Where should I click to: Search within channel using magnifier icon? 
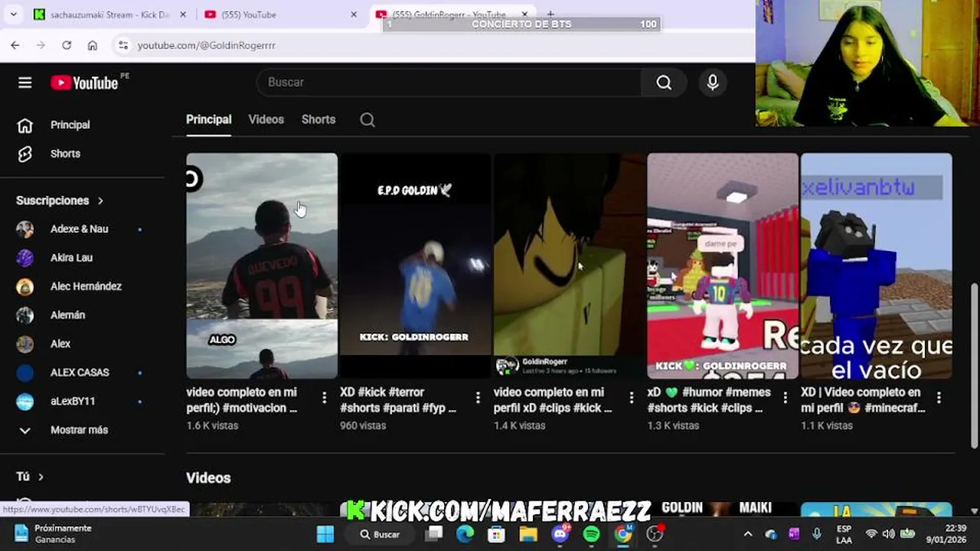(x=367, y=119)
